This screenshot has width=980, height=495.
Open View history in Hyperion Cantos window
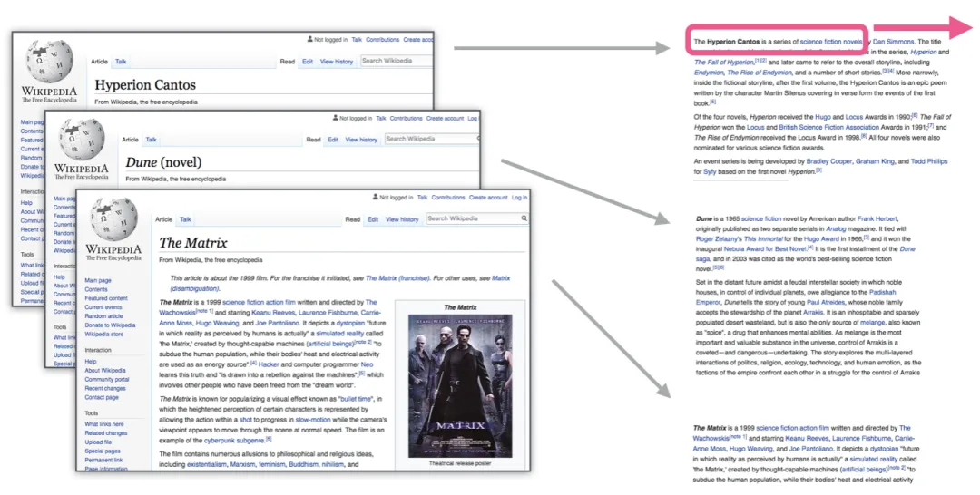pyautogui.click(x=337, y=62)
